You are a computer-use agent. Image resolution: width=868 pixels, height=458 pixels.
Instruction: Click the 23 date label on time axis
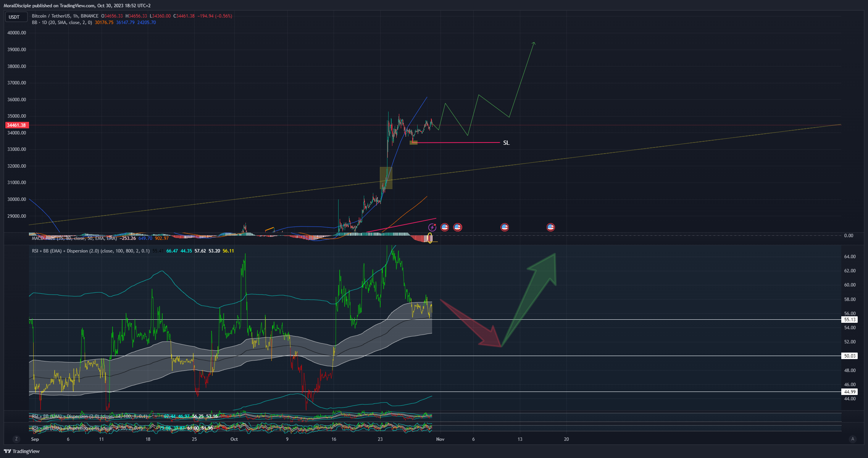[380, 439]
